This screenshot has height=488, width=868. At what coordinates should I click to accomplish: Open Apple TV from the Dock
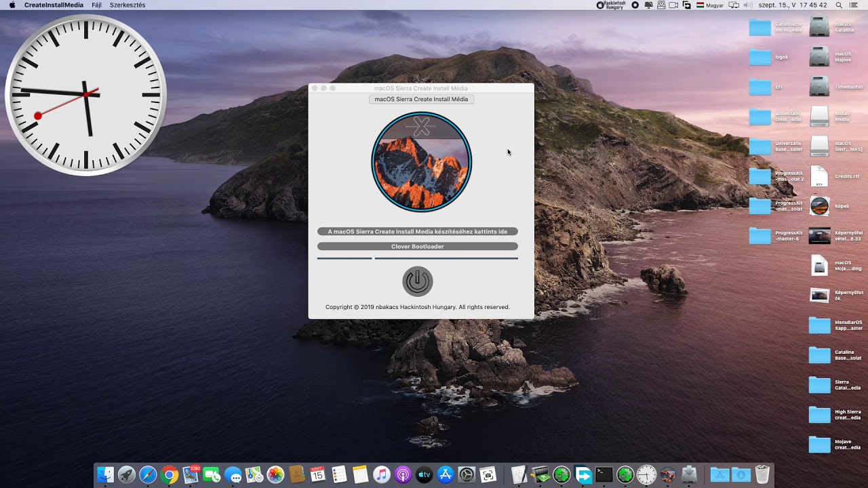424,475
